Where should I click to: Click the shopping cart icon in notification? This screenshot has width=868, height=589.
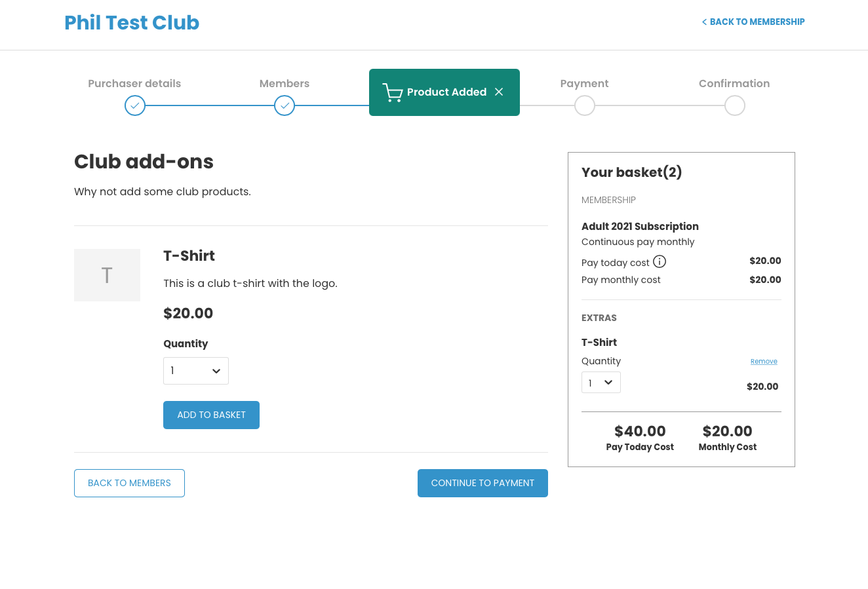pos(392,92)
